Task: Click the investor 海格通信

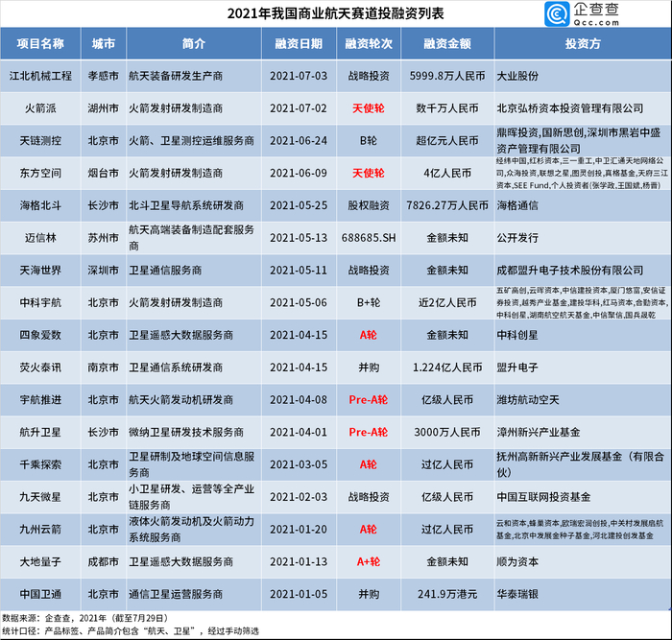Action: click(x=517, y=205)
